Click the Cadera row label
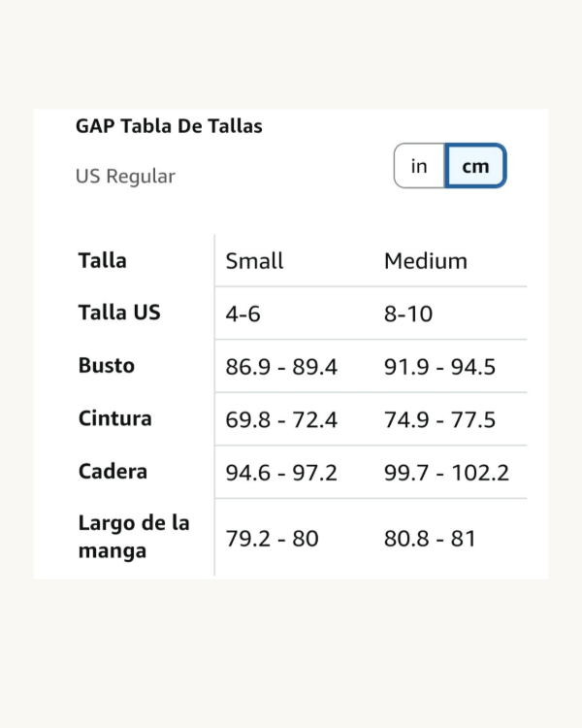Screen dimensions: 582x728 [x=113, y=472]
